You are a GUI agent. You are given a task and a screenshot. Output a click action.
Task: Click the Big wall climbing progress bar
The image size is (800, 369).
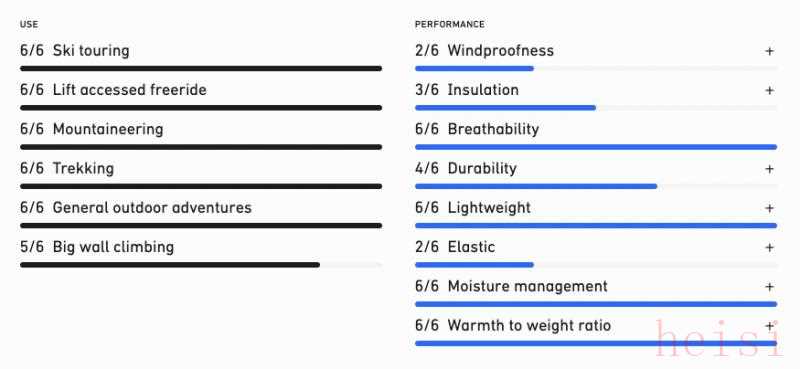201,265
